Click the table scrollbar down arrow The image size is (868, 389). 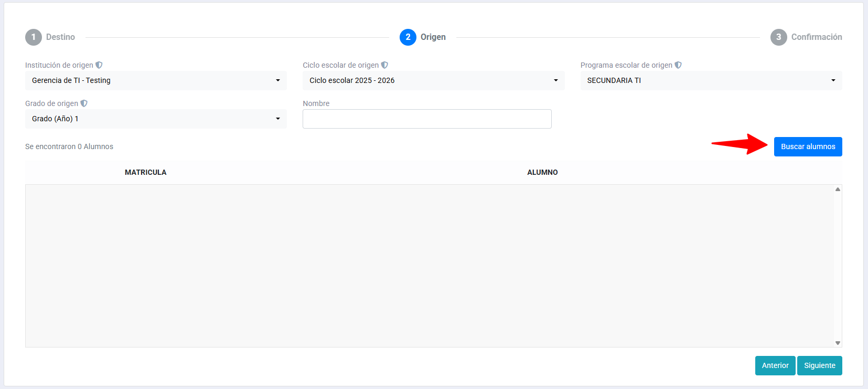[838, 343]
